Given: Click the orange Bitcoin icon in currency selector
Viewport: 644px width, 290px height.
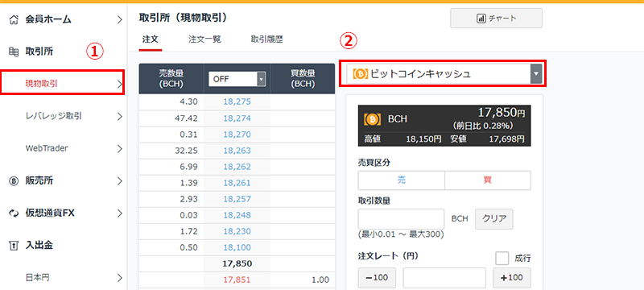Looking at the screenshot, I should pyautogui.click(x=361, y=74).
